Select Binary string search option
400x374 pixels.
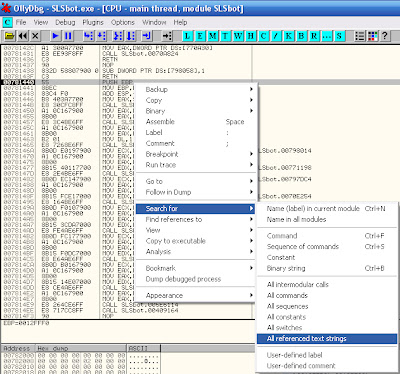pos(327,268)
